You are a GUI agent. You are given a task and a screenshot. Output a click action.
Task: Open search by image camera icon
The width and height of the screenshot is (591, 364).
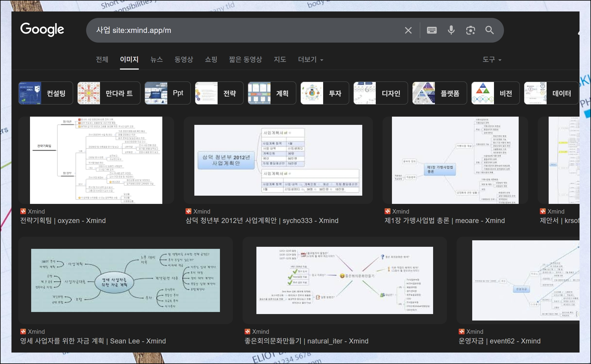coord(470,30)
